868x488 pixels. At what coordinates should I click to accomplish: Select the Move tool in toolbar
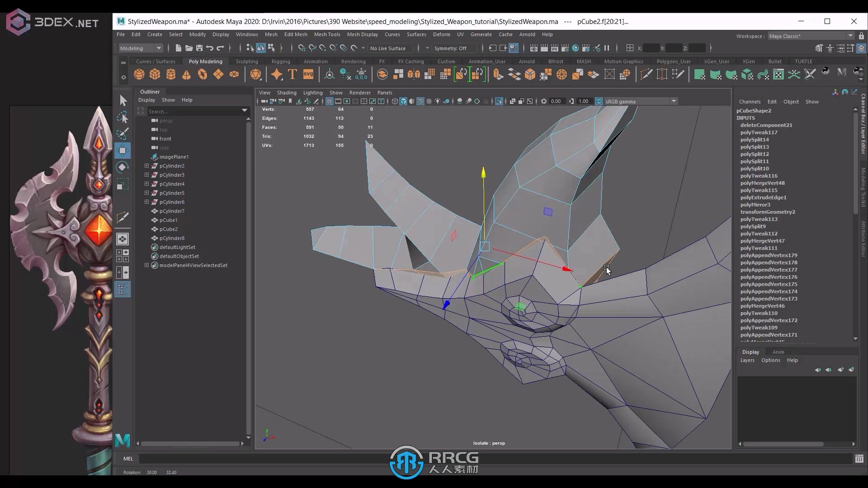coord(123,150)
